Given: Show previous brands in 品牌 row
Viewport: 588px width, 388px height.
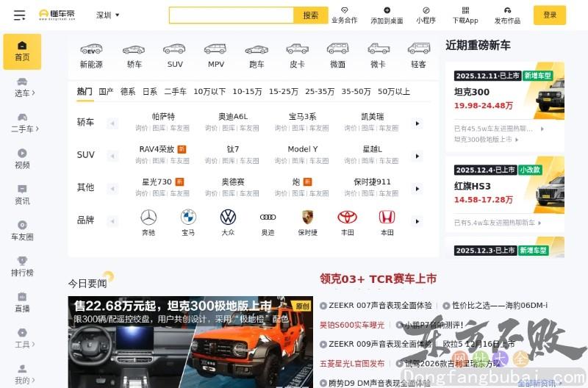Looking at the screenshot, I should coord(112,221).
